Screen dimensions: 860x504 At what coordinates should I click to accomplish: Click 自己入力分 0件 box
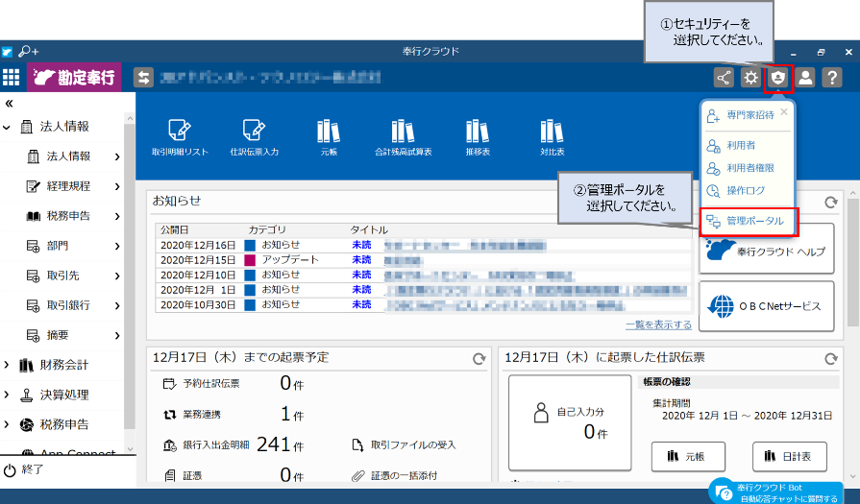click(570, 422)
